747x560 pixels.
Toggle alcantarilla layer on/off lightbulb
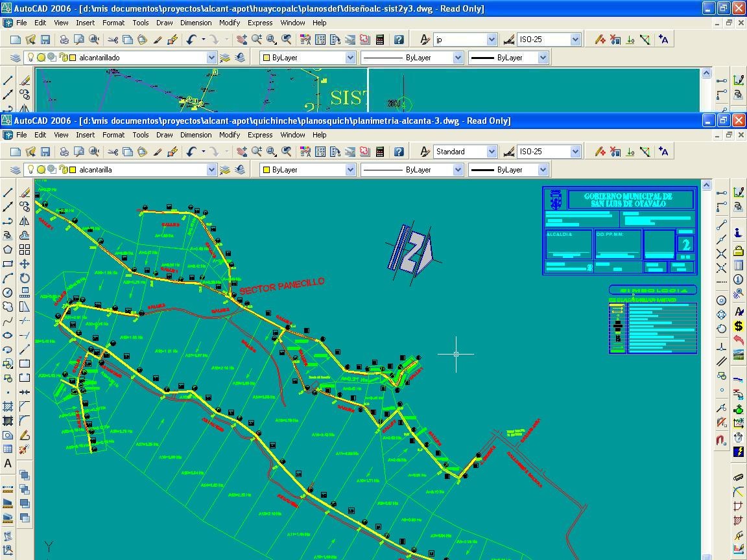pos(30,170)
